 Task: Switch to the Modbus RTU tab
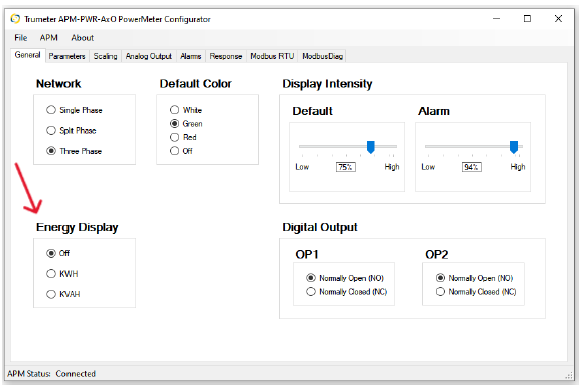(272, 56)
